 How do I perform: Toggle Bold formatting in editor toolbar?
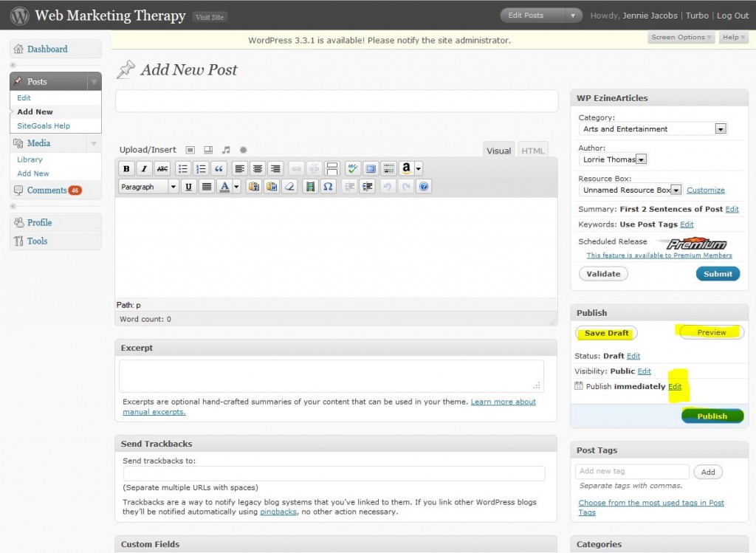pyautogui.click(x=126, y=169)
